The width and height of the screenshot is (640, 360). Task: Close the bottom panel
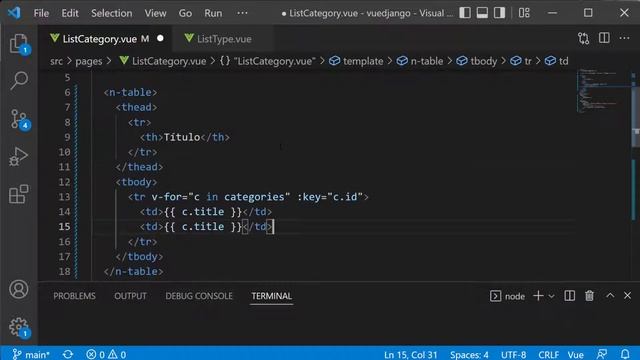click(627, 296)
